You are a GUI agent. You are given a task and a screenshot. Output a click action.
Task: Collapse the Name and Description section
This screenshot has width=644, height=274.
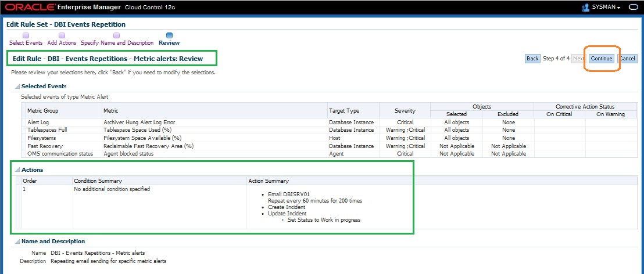17,241
